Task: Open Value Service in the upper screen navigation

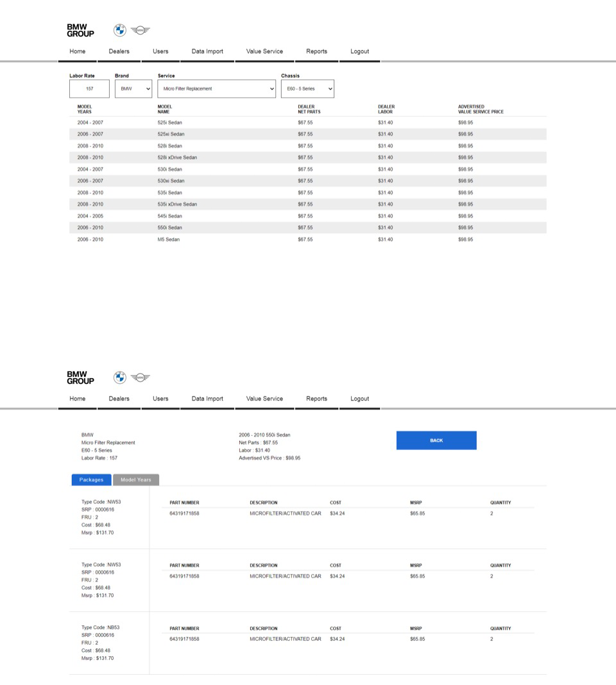Action: [x=264, y=51]
